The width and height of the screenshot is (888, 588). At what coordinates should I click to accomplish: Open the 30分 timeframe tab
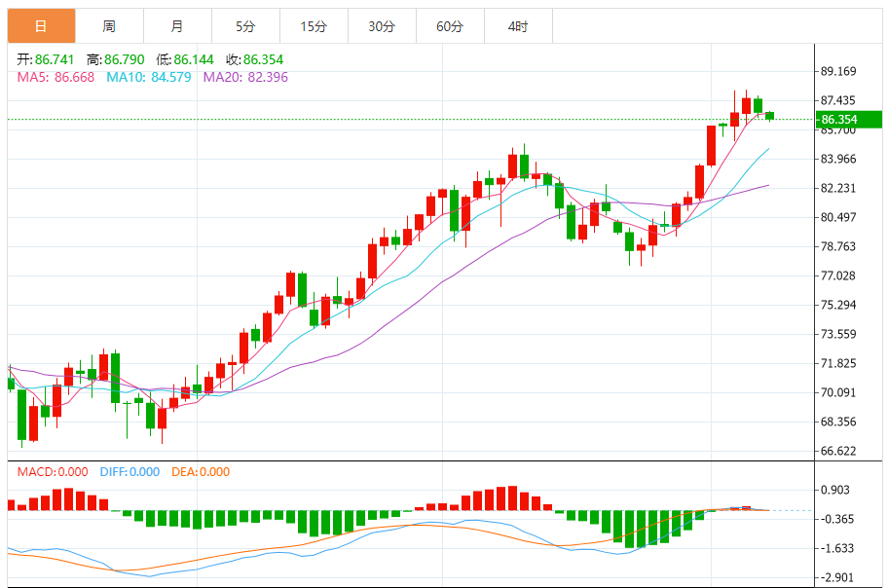click(382, 26)
